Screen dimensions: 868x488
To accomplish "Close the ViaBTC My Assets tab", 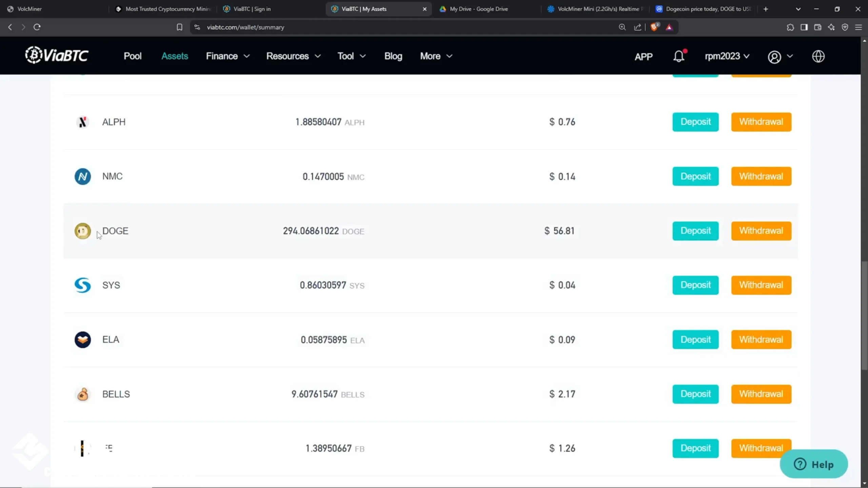I will (425, 9).
